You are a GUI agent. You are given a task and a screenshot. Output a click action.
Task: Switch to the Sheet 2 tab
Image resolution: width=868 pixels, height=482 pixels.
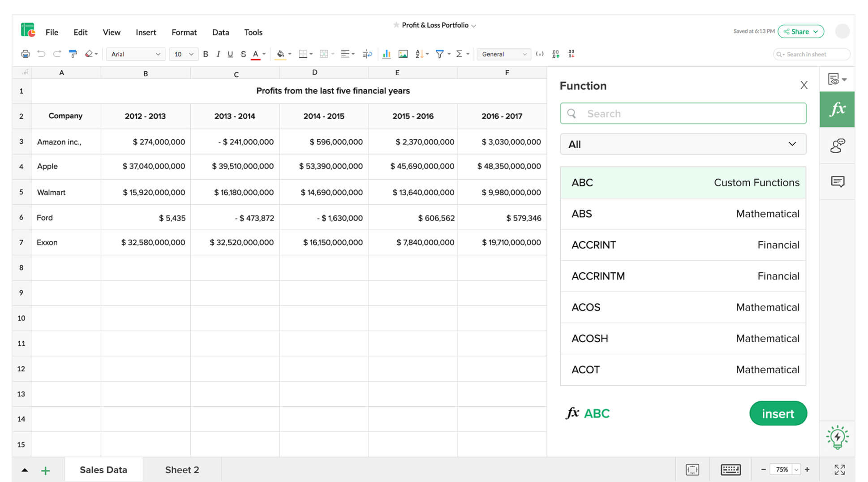click(182, 469)
